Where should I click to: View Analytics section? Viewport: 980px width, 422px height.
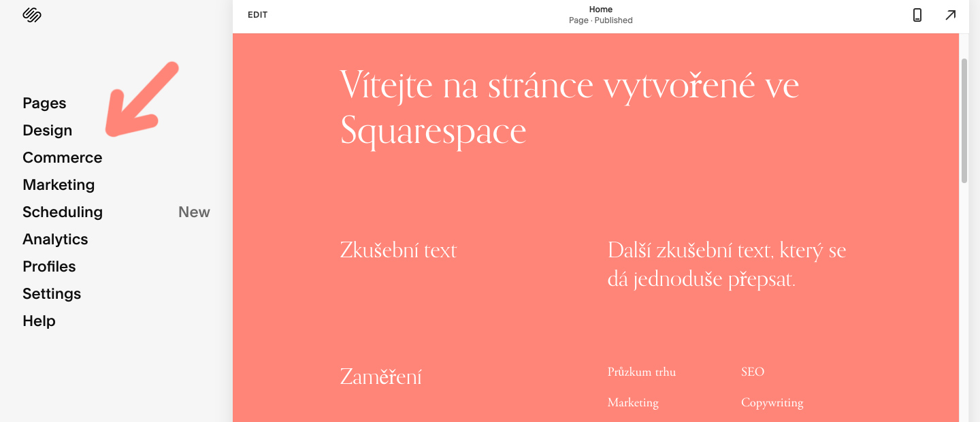55,239
